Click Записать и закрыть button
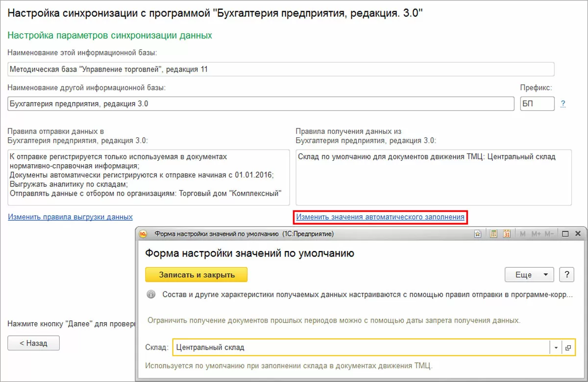This screenshot has height=382, width=588. [196, 275]
